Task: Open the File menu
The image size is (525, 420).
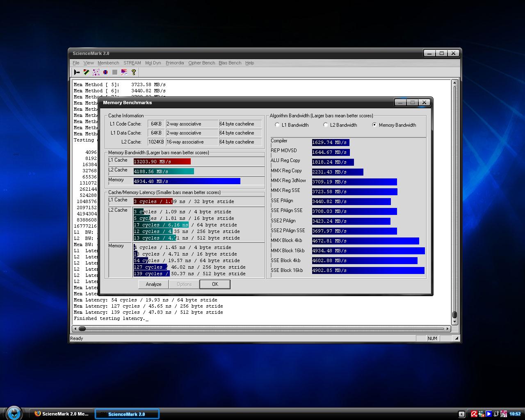Action: click(76, 63)
